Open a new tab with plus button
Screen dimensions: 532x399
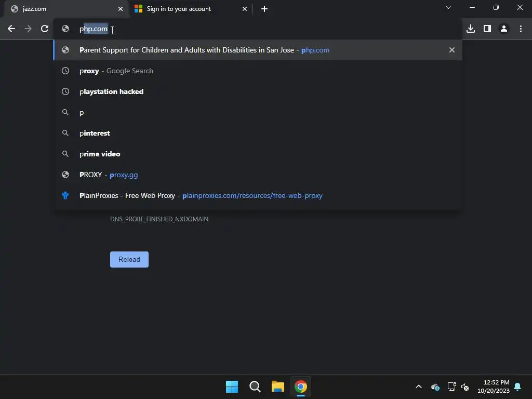pyautogui.click(x=264, y=9)
